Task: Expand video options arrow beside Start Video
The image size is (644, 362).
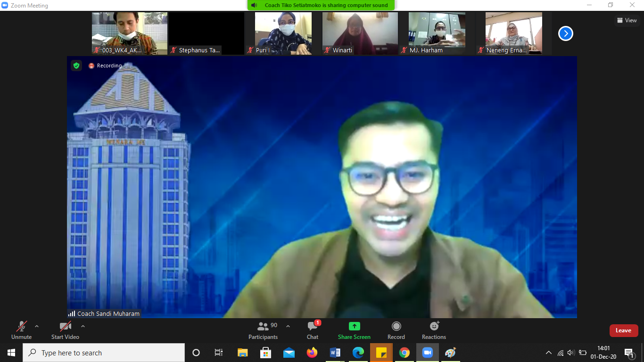Action: [83, 326]
